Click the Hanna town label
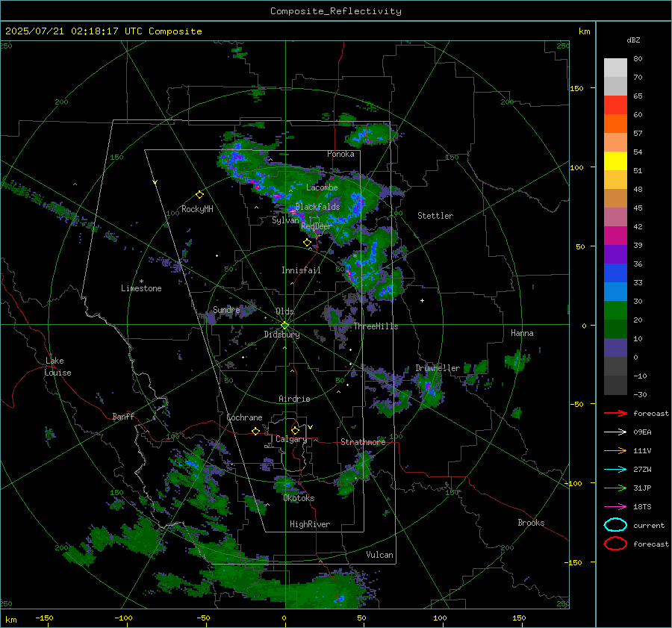672x628 pixels. pyautogui.click(x=522, y=333)
